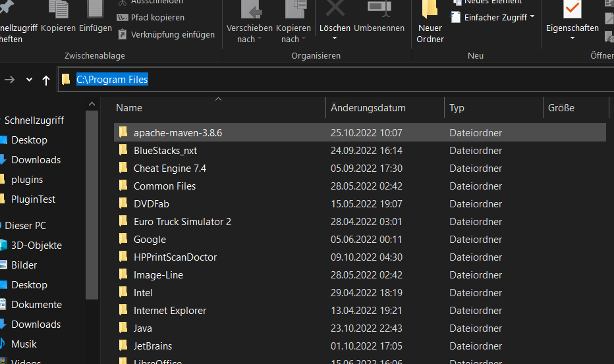Open Downloads under Schnellzugriff

tap(36, 160)
